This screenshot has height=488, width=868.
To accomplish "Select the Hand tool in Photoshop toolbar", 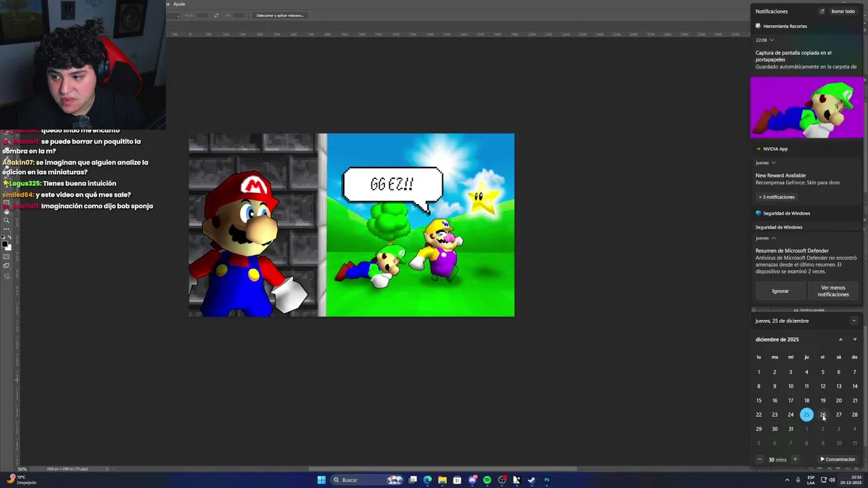I will click(x=6, y=211).
